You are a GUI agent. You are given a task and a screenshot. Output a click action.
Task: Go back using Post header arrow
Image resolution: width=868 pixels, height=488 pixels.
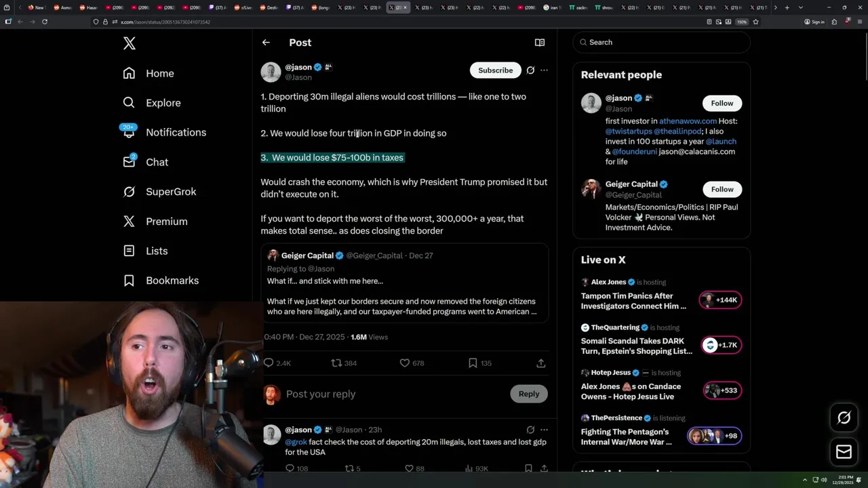266,42
